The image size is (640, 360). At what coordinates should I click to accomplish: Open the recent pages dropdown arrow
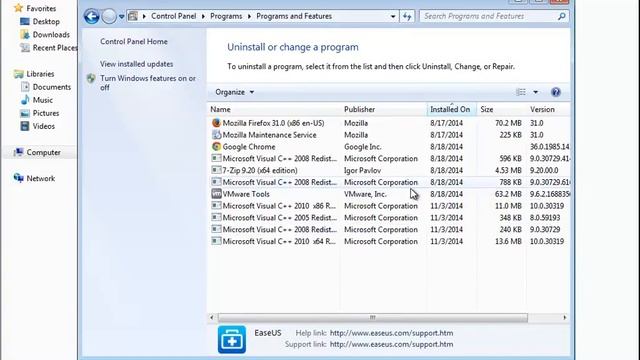[122, 16]
